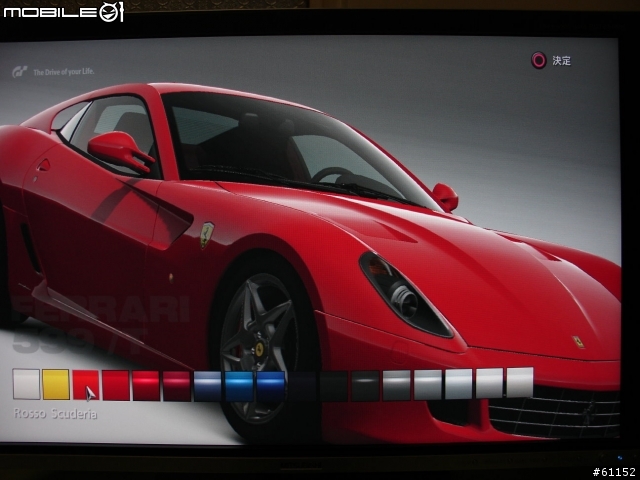Choose the plain black swatch without highlight
Image resolution: width=640 pixels, height=480 pixels.
[x=334, y=386]
